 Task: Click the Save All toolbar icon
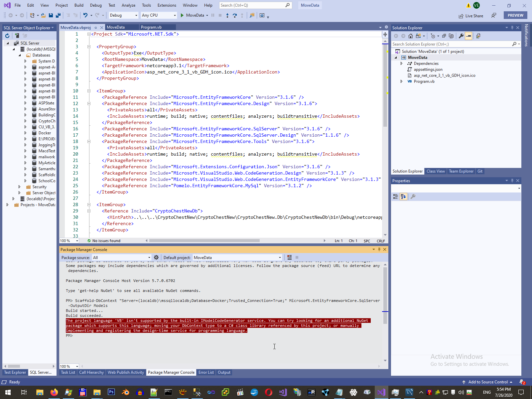58,15
